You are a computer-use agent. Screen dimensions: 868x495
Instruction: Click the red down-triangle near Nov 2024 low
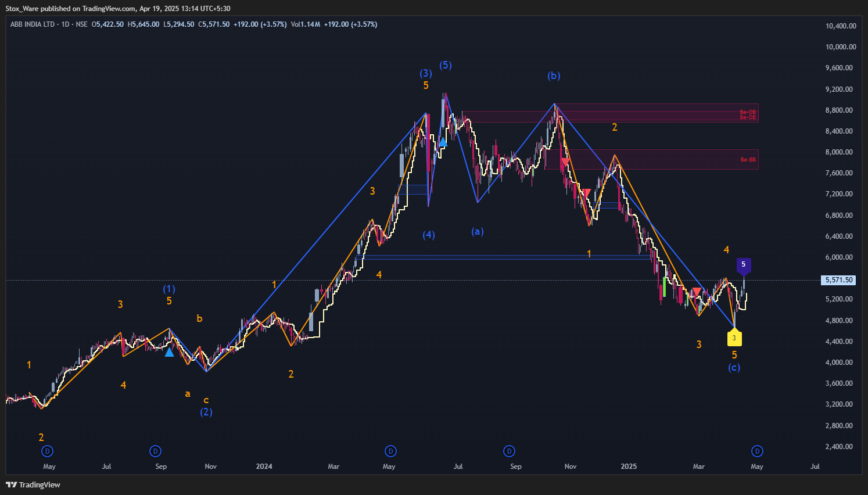pos(587,193)
